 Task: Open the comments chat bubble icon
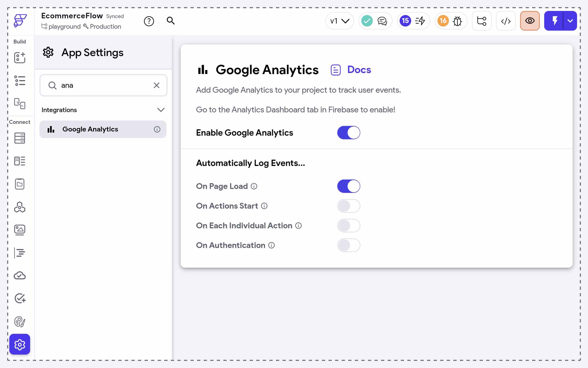(x=382, y=21)
